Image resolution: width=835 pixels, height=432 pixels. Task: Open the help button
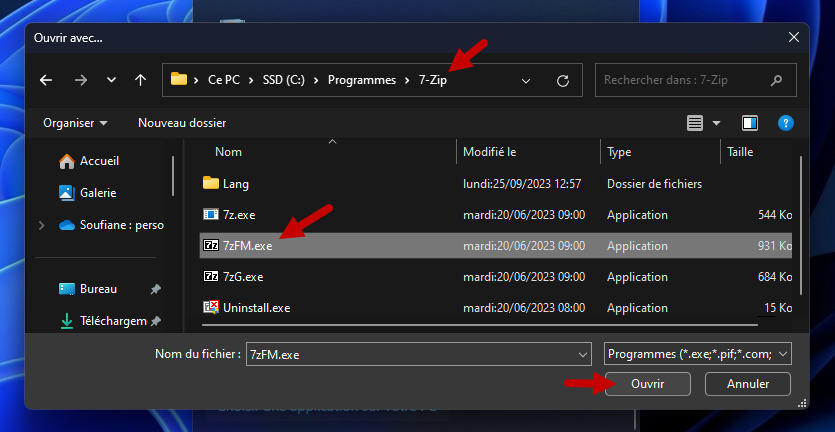(786, 123)
